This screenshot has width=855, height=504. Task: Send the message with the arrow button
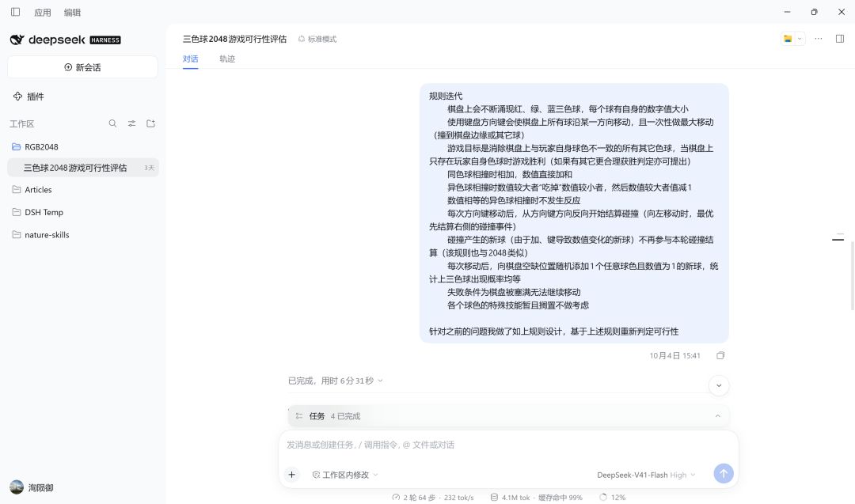(x=724, y=473)
